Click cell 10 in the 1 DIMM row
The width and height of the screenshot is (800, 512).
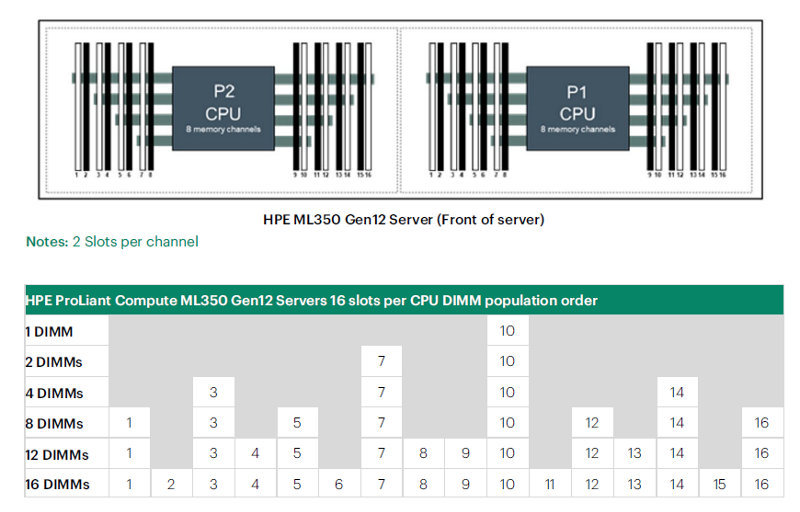pyautogui.click(x=508, y=330)
